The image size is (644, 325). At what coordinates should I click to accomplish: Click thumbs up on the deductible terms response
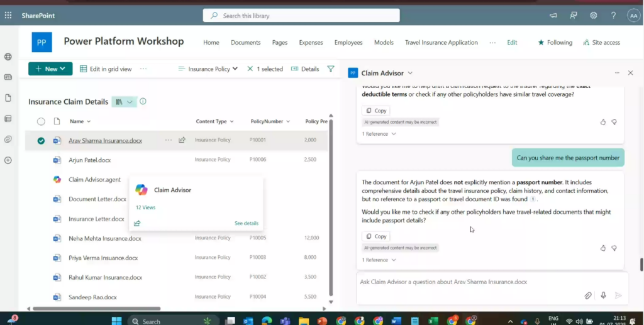603,122
